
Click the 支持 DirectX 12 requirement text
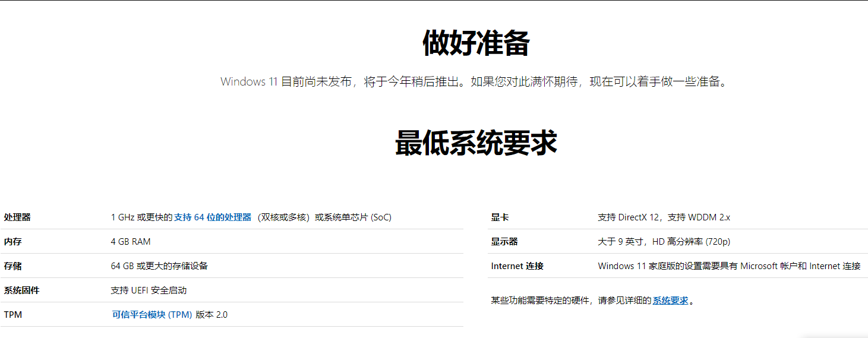(664, 217)
